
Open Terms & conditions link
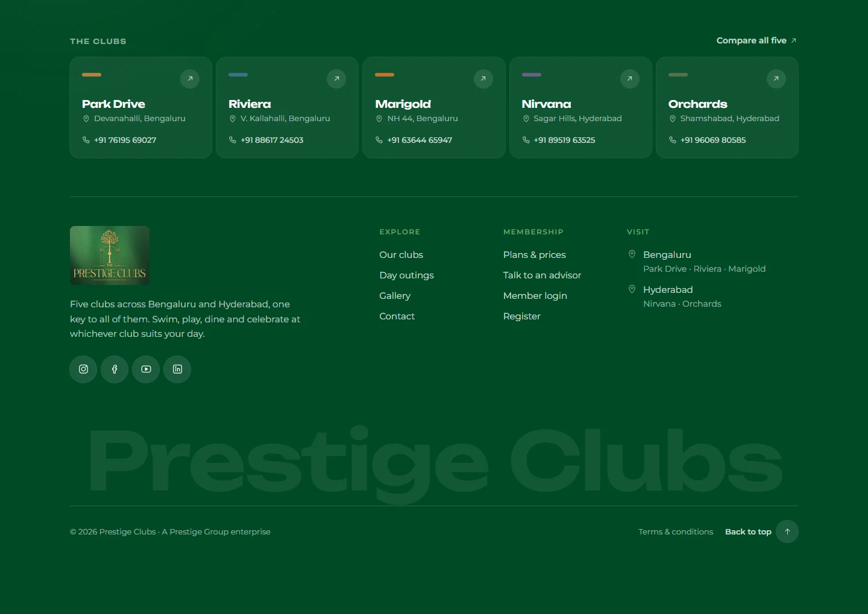pyautogui.click(x=676, y=531)
